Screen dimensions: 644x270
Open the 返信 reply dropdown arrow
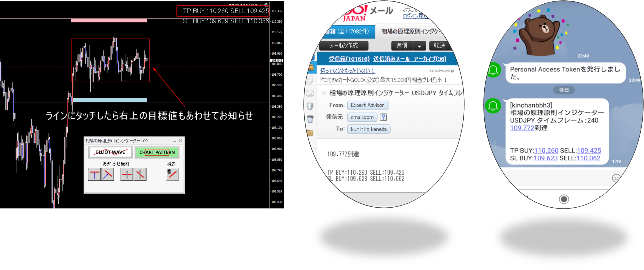coord(419,46)
